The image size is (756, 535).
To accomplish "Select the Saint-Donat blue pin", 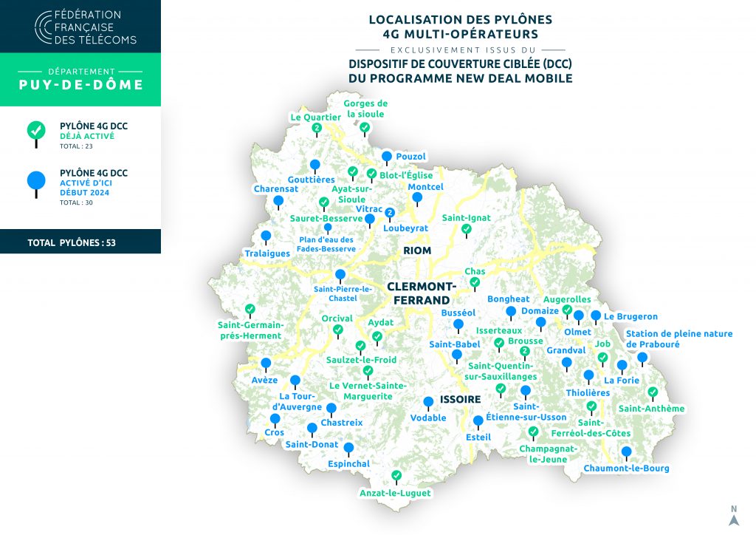I will coord(312,430).
